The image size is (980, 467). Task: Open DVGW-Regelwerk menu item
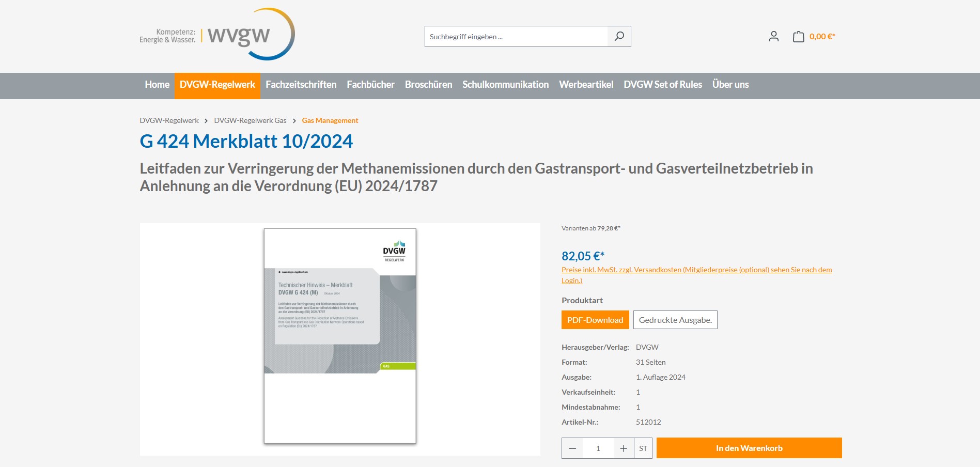click(217, 85)
